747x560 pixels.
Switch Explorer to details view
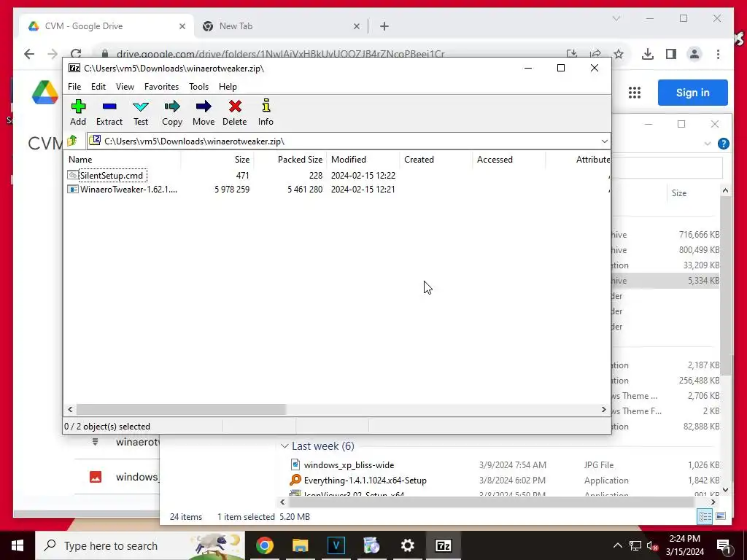(x=705, y=517)
